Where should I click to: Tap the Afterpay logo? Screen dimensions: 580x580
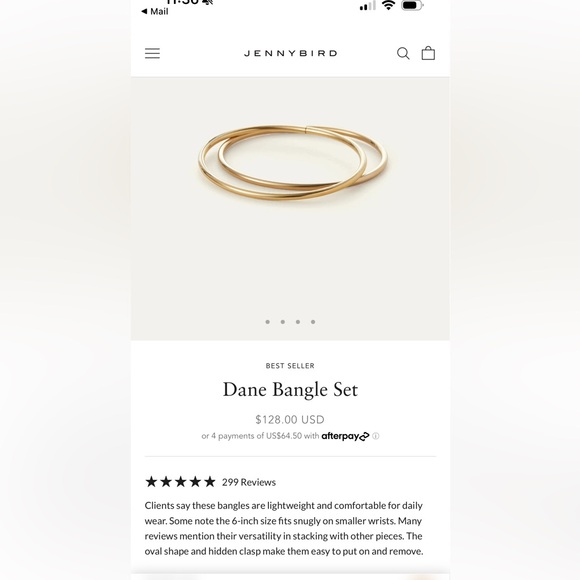coord(345,436)
